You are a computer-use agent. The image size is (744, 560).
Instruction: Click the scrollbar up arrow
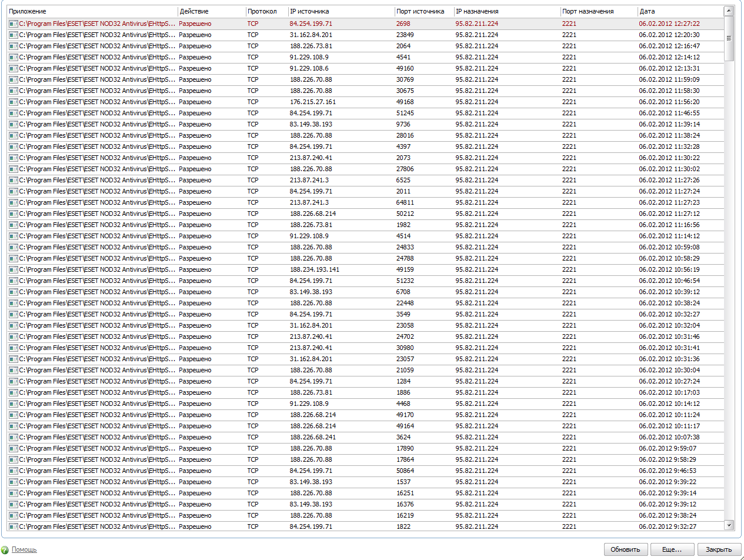click(729, 11)
